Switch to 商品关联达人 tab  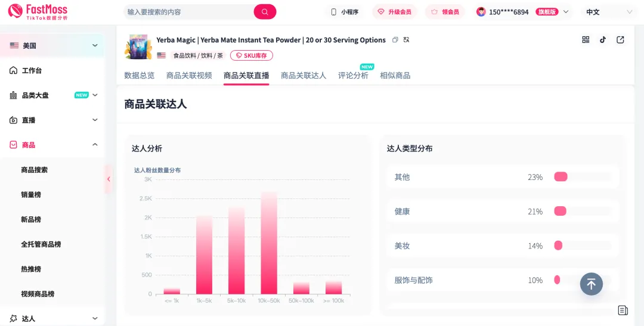pos(304,75)
